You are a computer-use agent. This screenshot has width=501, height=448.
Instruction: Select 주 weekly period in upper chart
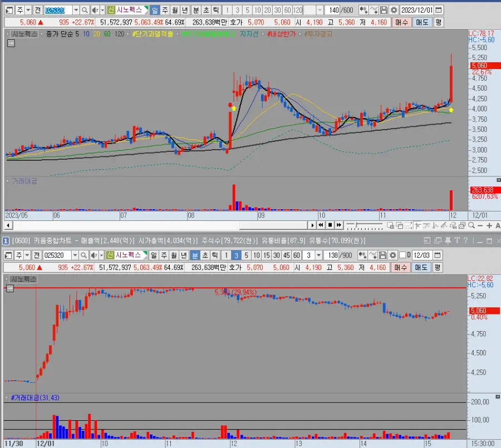click(165, 10)
